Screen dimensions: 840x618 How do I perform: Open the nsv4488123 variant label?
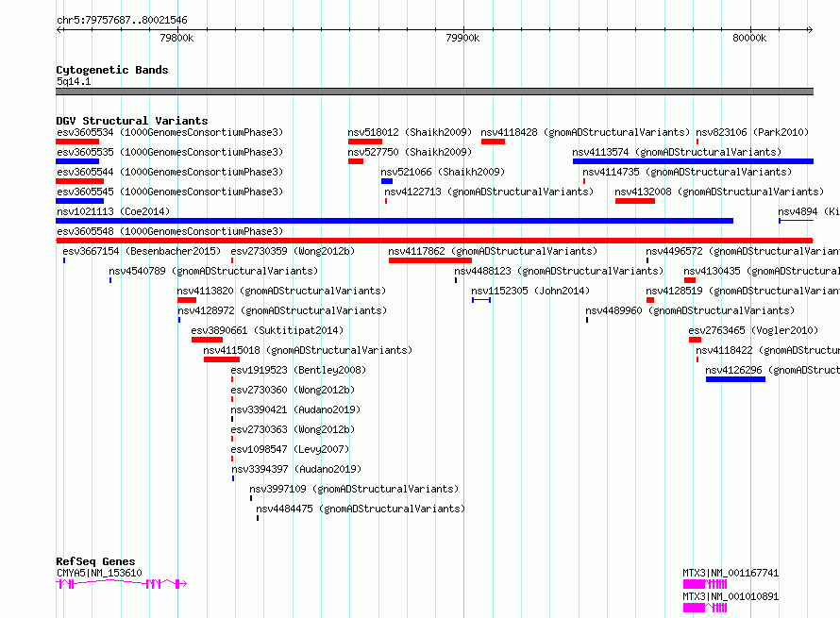(x=559, y=271)
